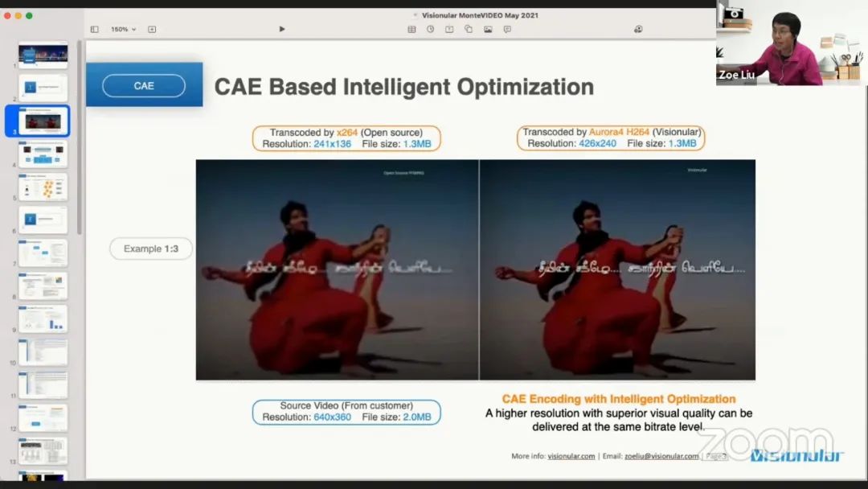The height and width of the screenshot is (489, 868).
Task: Insert a chart using the Chart icon
Action: (430, 29)
